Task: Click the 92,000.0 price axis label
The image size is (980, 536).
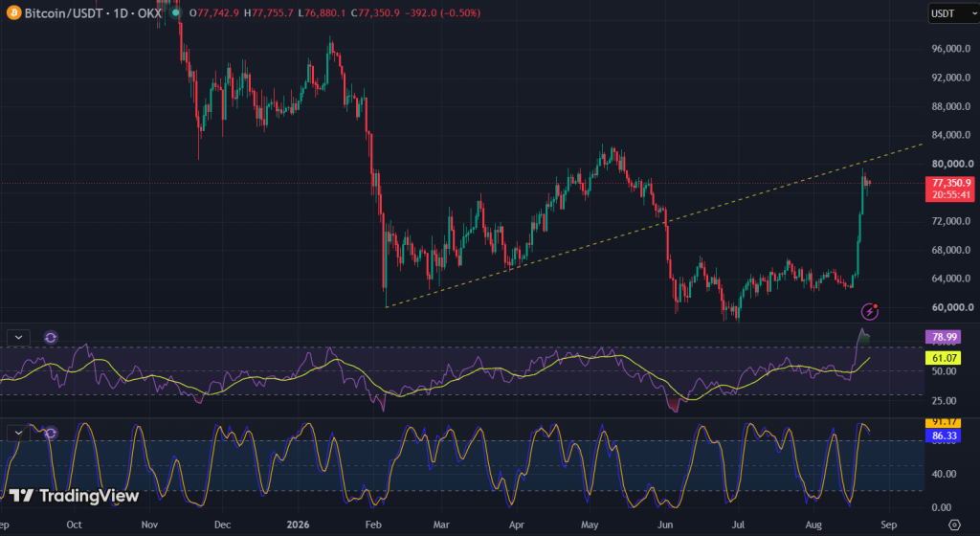Action: (950, 78)
